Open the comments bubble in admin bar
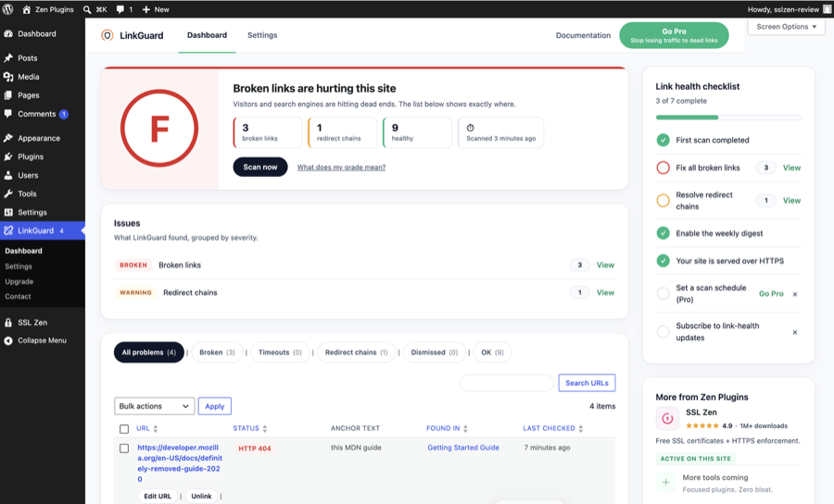 120,9
